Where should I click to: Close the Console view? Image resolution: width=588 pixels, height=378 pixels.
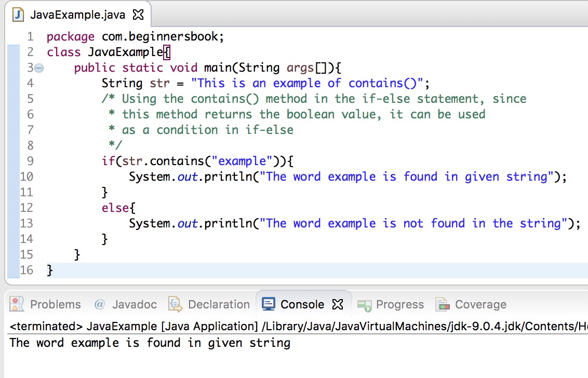(338, 304)
